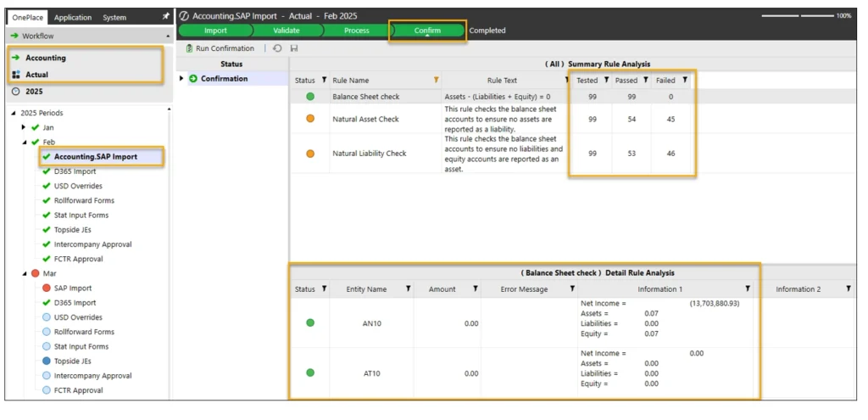Switch to the System tab
This screenshot has width=868, height=420.
coord(114,17)
